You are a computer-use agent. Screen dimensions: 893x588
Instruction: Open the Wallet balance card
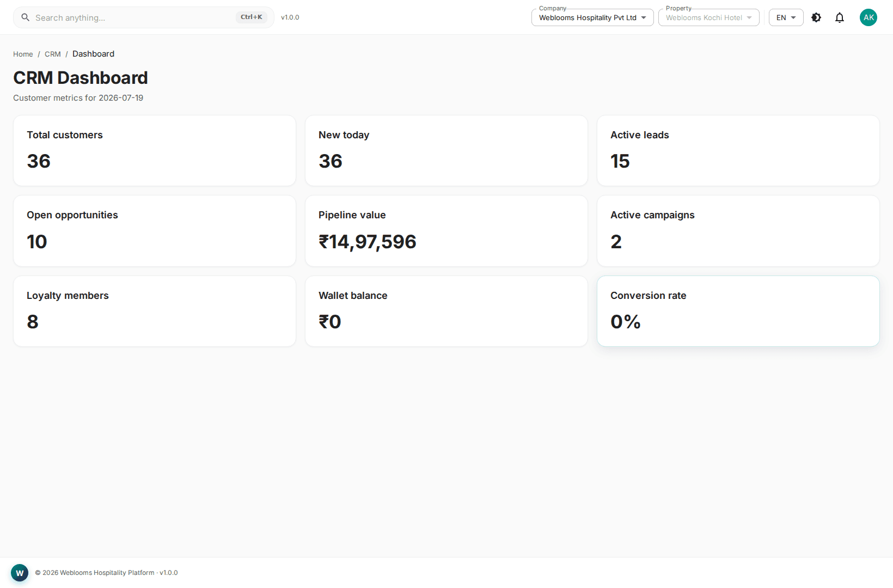click(447, 311)
